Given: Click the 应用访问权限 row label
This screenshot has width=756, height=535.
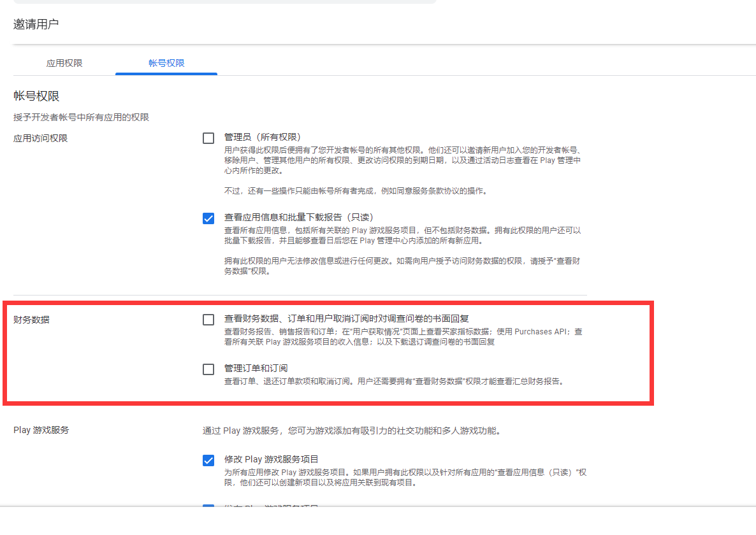Looking at the screenshot, I should click(x=39, y=138).
